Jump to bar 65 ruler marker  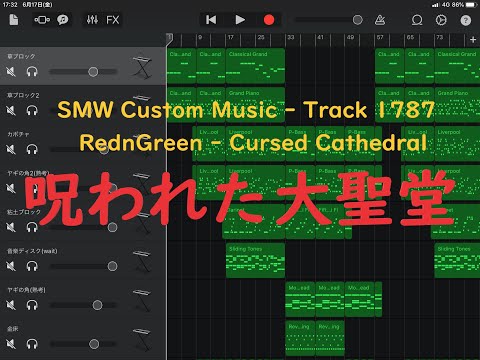pos(410,37)
